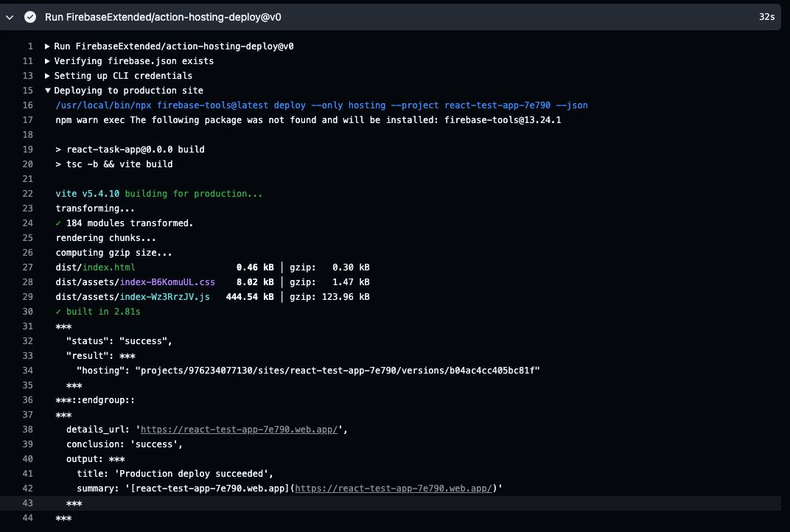Click title 'Production deploy succeeded' line
790x532 pixels.
(x=175, y=474)
